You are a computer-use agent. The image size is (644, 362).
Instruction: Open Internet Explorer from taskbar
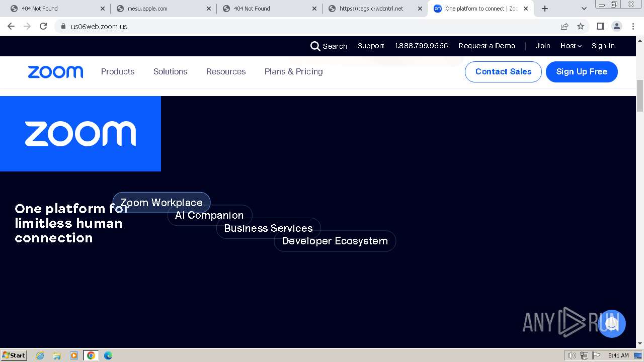40,355
